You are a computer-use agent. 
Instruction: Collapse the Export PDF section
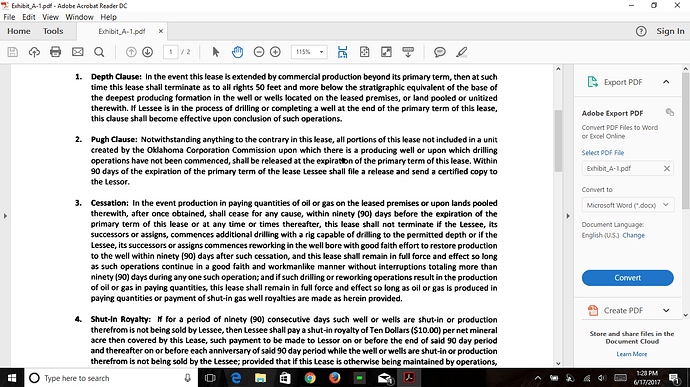(666, 82)
